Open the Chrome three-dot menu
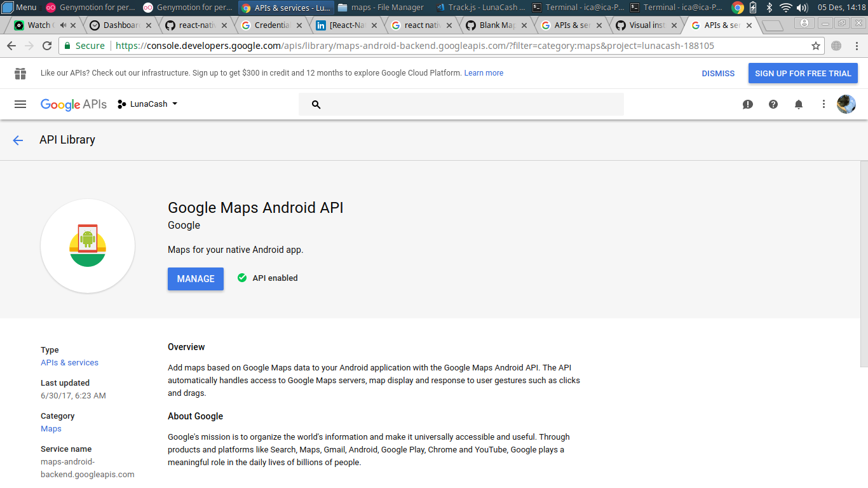Viewport: 868px width, 488px height. [856, 46]
